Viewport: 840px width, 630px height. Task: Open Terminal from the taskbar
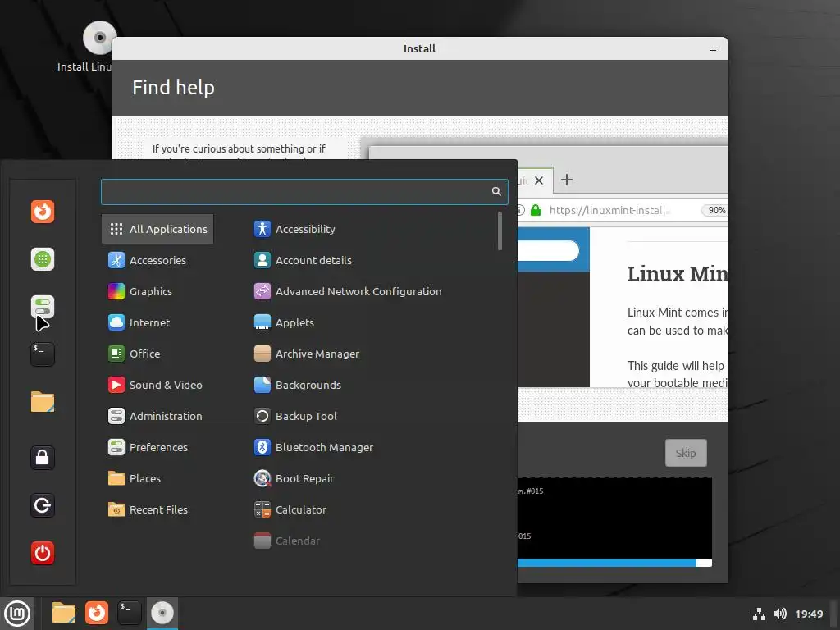click(x=129, y=613)
